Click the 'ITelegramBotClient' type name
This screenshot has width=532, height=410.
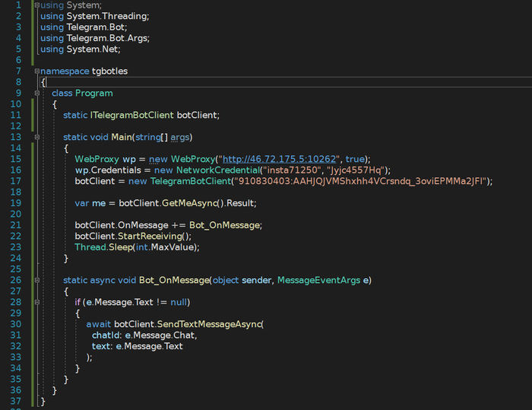point(132,115)
